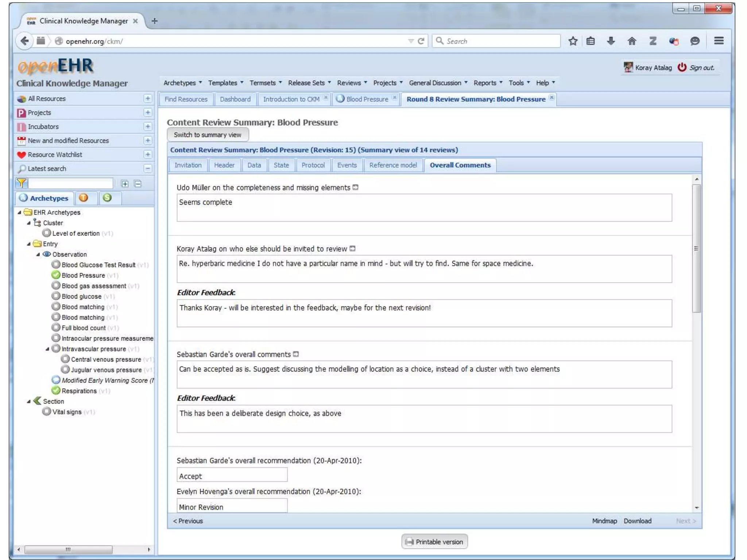The height and width of the screenshot is (560, 747).
Task: Collapse the Observation tree node
Action: [38, 254]
